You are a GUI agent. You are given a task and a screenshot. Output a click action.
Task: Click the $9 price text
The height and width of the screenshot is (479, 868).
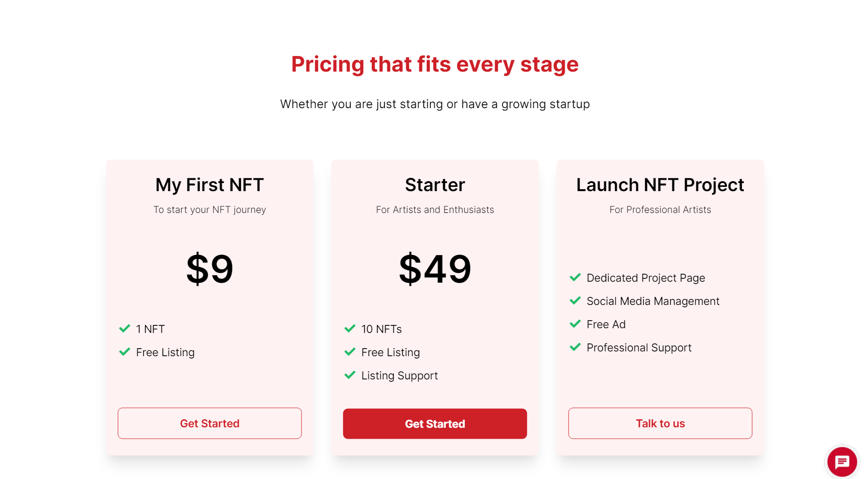click(210, 269)
